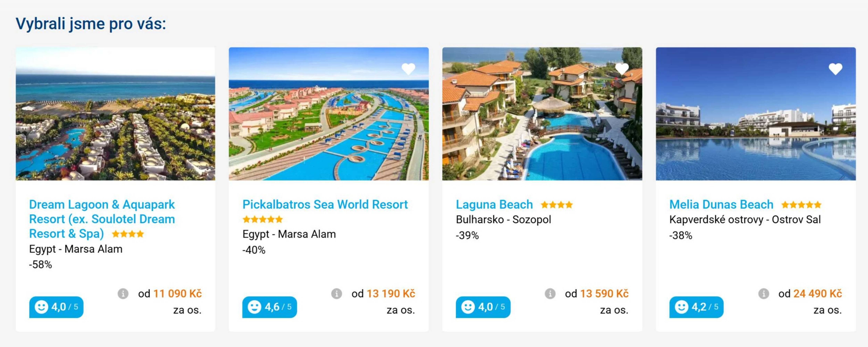Open Pickalbatros Sea World Resort hotel link
Viewport: 868px width, 347px height.
(x=325, y=205)
